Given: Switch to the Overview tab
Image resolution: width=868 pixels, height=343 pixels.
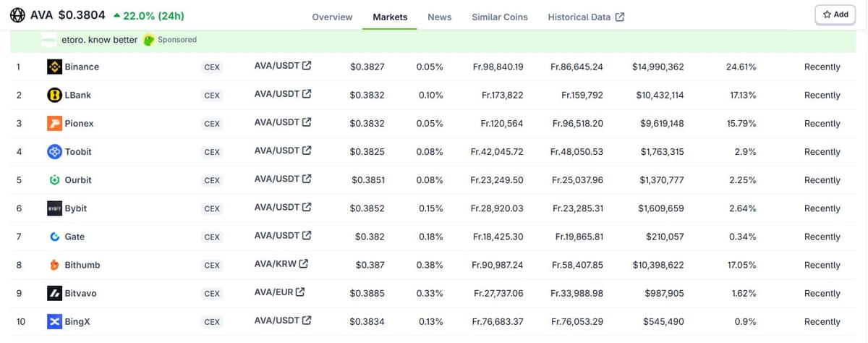Looking at the screenshot, I should point(332,17).
